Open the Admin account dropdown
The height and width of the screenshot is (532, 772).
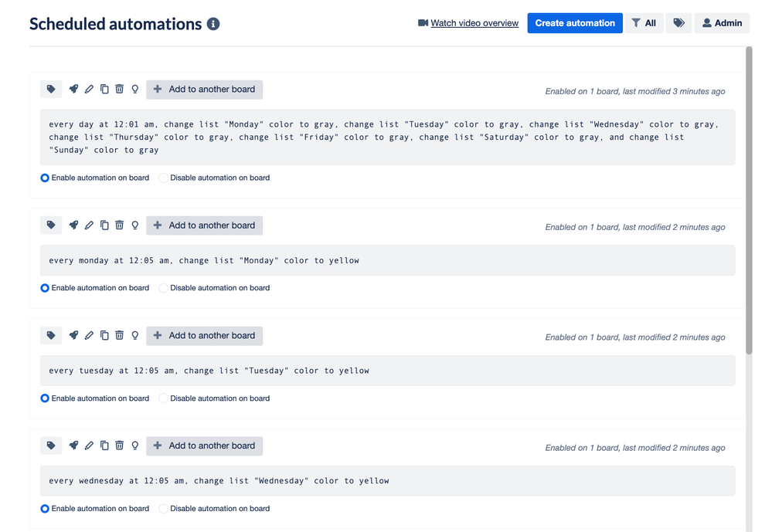pyautogui.click(x=722, y=22)
